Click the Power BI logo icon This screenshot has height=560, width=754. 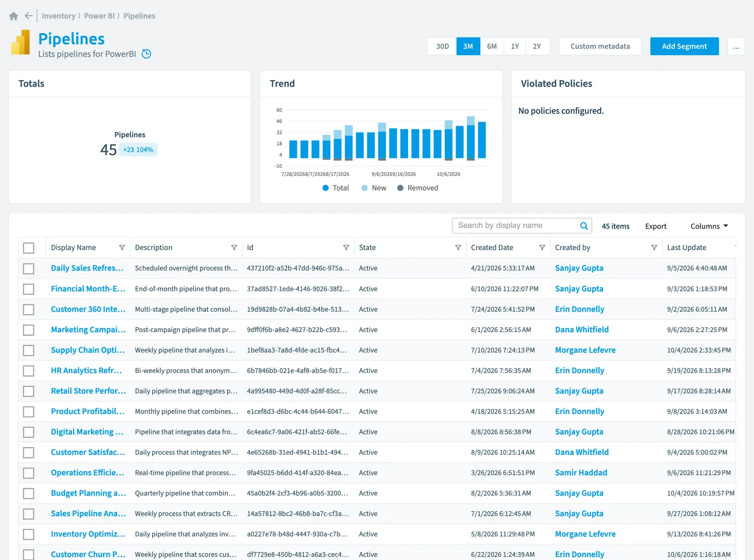click(20, 42)
